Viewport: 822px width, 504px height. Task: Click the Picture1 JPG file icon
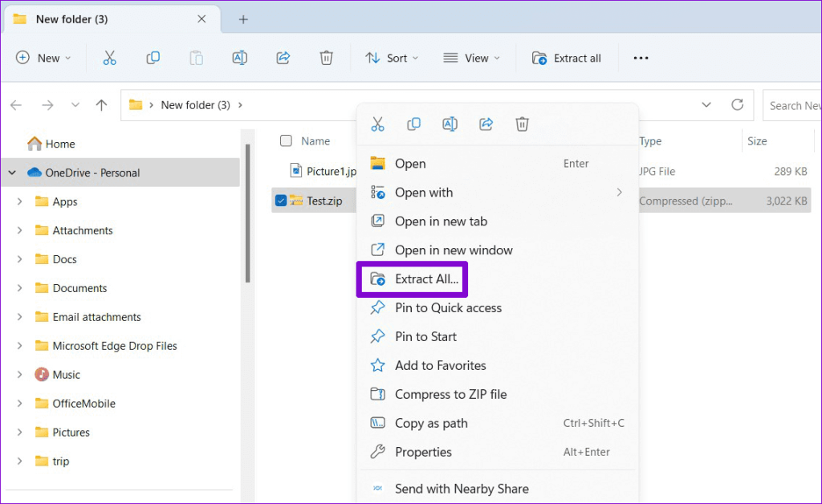(296, 170)
